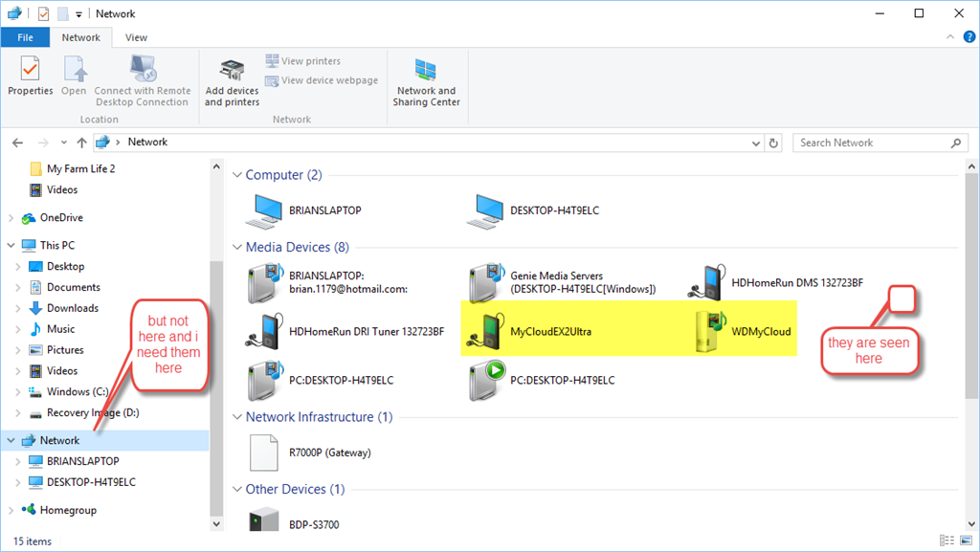This screenshot has height=552, width=980.
Task: Select the BRIANSLAPTOP computer icon
Action: 304,211
